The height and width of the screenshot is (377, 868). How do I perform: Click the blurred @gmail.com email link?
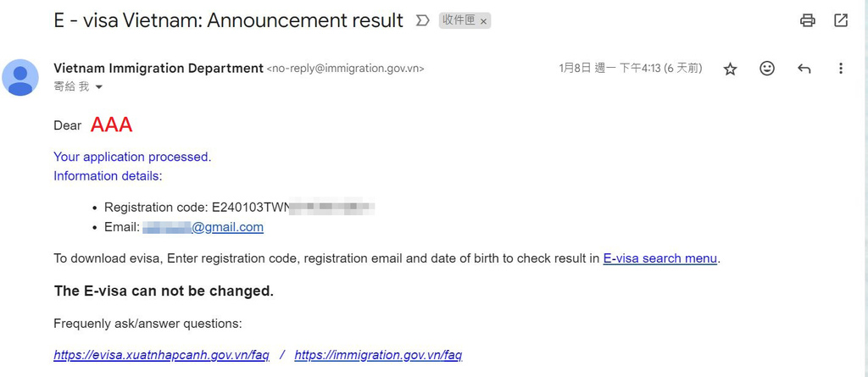tap(203, 227)
